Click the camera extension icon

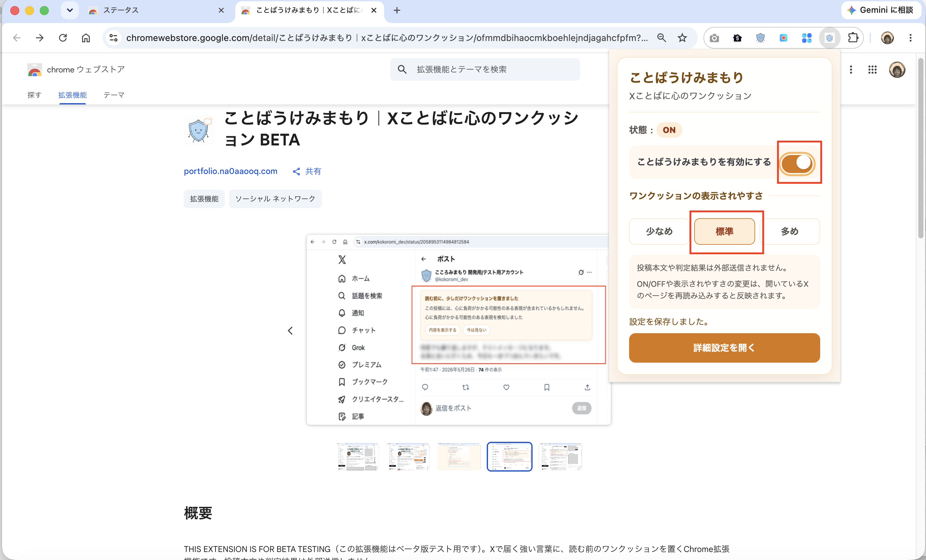click(x=714, y=38)
